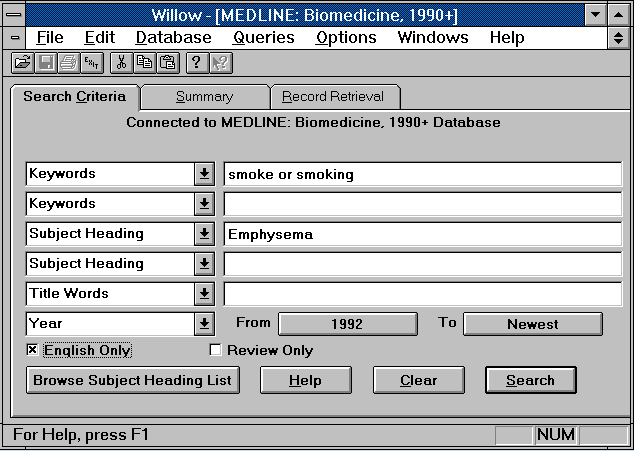
Task: Expand the first Keywords field dropdown
Action: click(204, 174)
